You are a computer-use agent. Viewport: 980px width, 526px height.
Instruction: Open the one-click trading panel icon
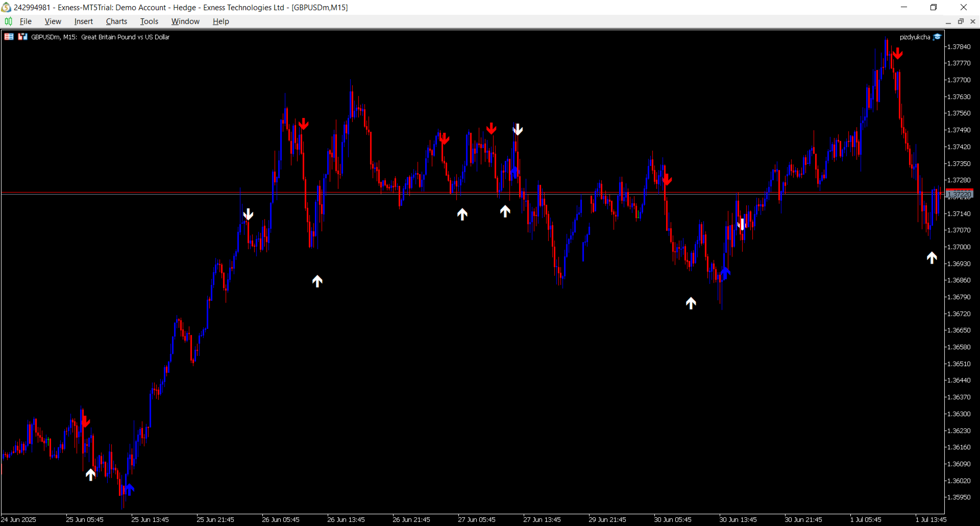coord(9,36)
